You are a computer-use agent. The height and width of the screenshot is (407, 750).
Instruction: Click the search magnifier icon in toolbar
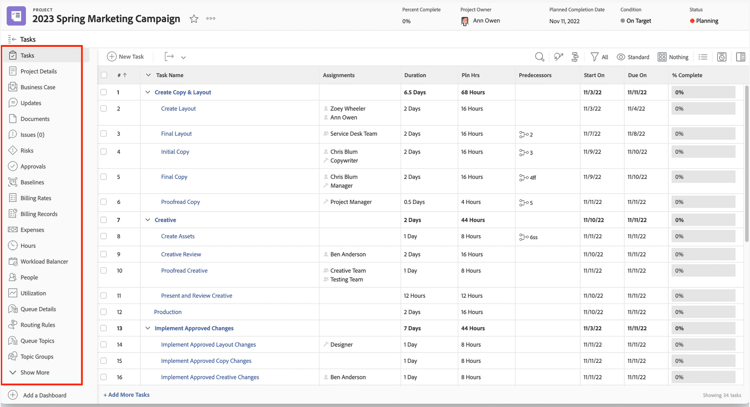(539, 57)
